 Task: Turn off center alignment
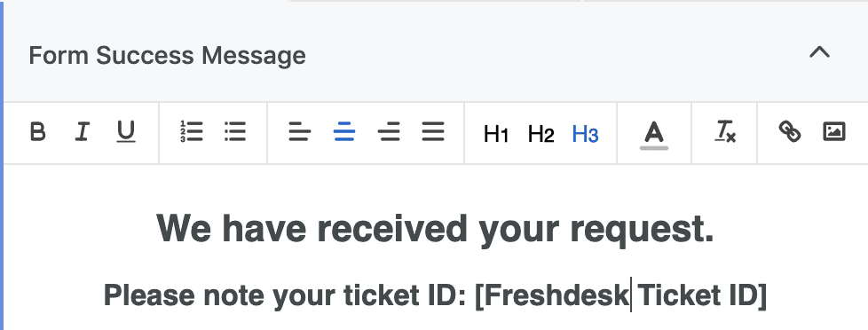[344, 133]
